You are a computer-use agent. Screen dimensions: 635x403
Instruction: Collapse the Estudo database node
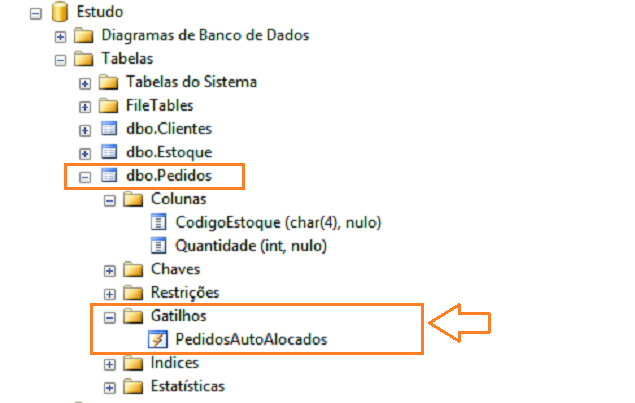(x=36, y=13)
